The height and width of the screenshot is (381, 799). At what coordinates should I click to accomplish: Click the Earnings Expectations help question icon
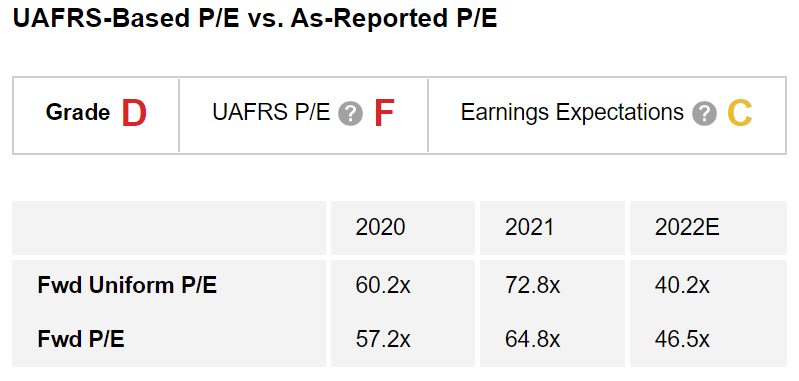tap(704, 114)
